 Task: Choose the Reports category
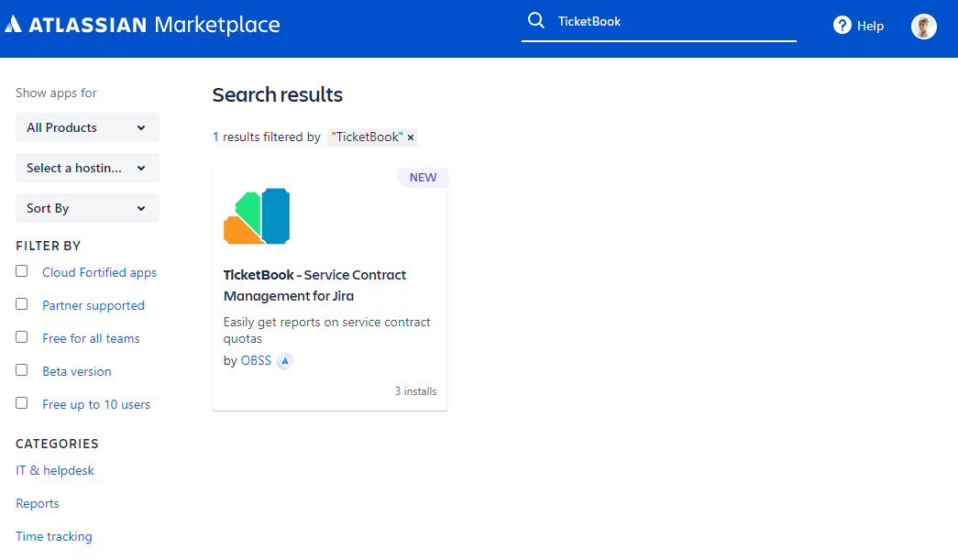tap(38, 503)
